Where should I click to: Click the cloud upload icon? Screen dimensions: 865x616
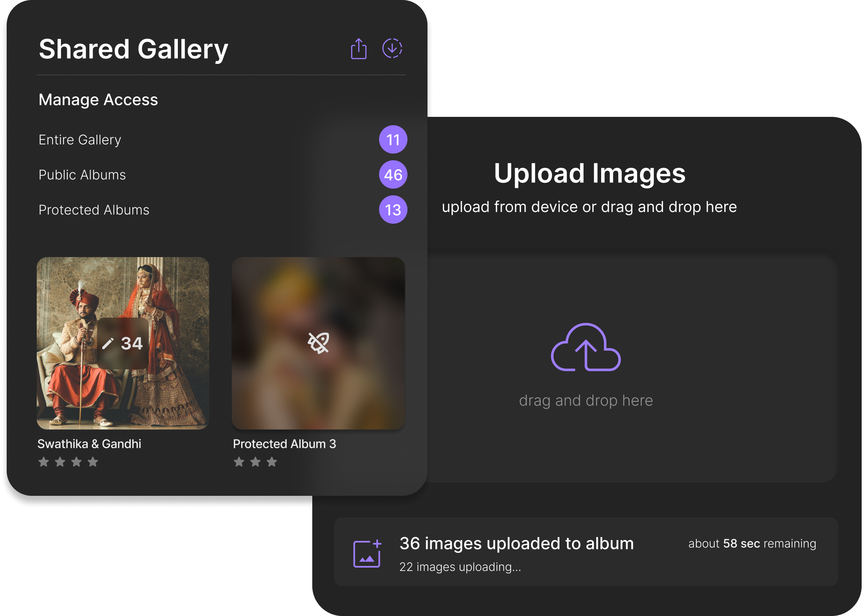click(x=586, y=347)
